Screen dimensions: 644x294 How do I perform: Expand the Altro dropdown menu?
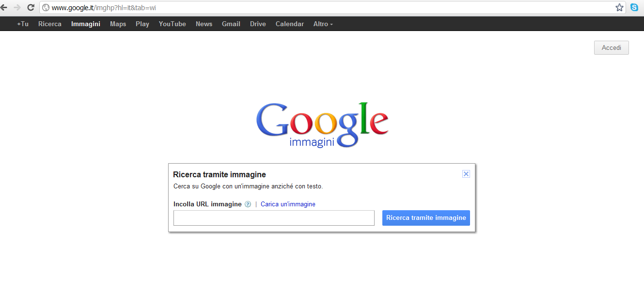323,24
